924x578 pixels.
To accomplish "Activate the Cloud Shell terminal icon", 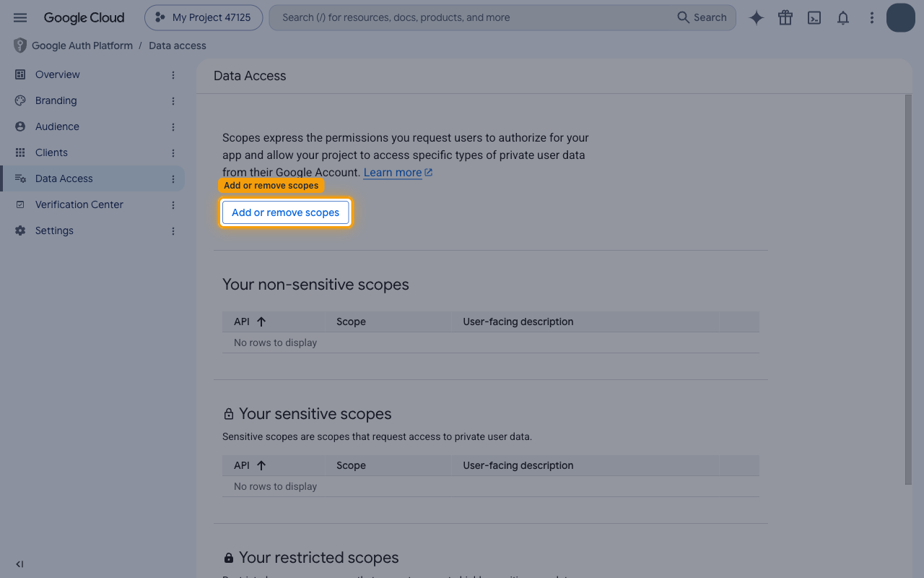I will tap(814, 18).
